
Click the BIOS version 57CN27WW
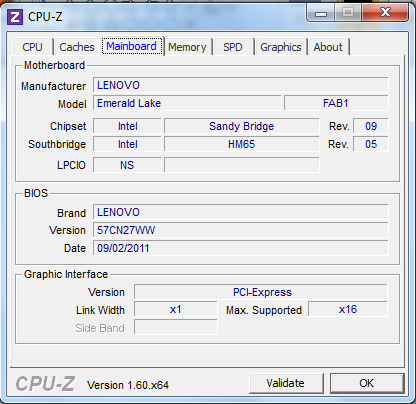click(x=241, y=230)
